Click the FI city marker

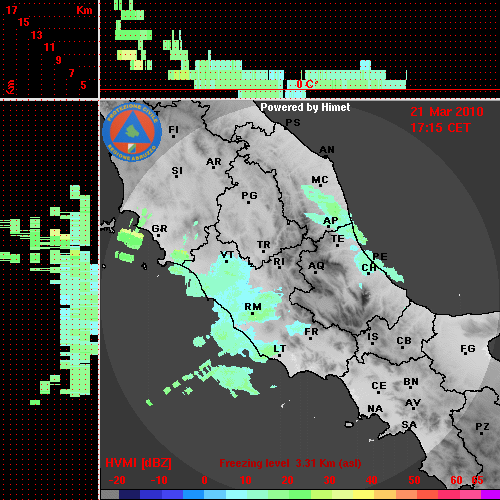(173, 136)
